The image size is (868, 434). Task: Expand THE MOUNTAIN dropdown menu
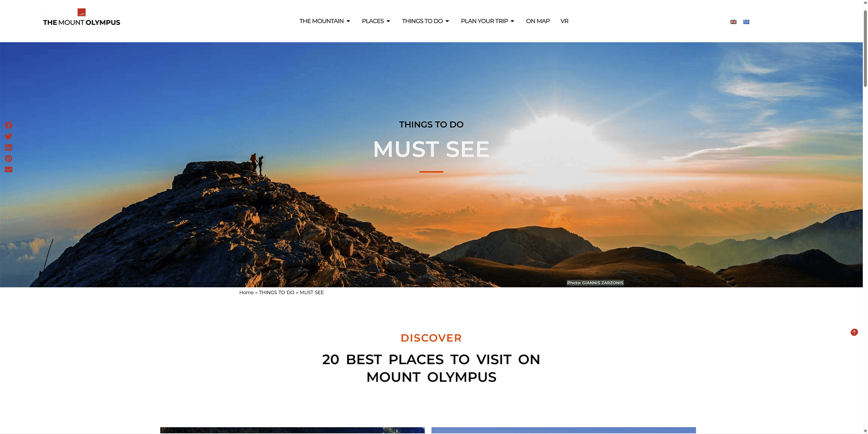(x=325, y=21)
